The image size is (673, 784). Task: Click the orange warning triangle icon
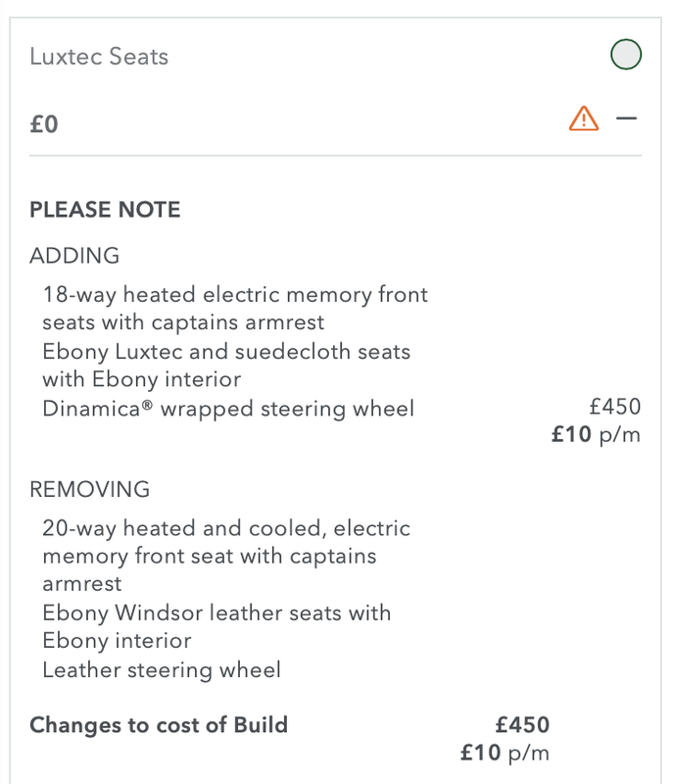click(x=583, y=120)
